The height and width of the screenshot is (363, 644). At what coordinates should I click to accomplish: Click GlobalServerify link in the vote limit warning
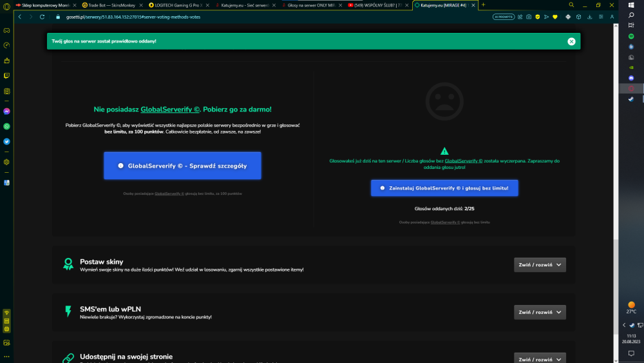[463, 161]
